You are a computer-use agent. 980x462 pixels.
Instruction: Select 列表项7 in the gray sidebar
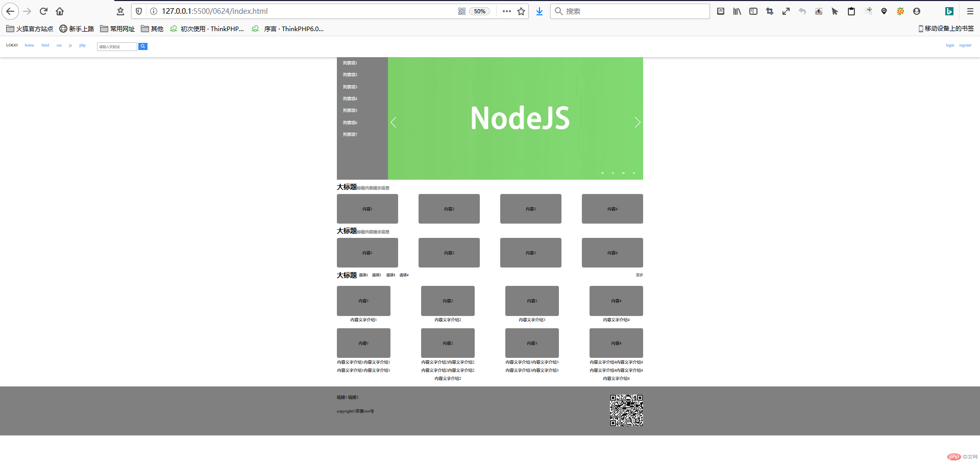pos(350,135)
